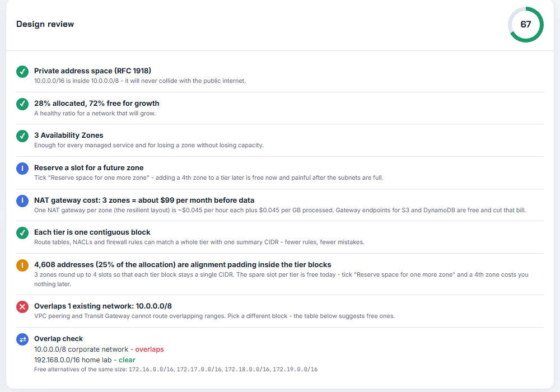Click the text 10.0.0.0/16 is inside 10.0.0.0/8

76,81
